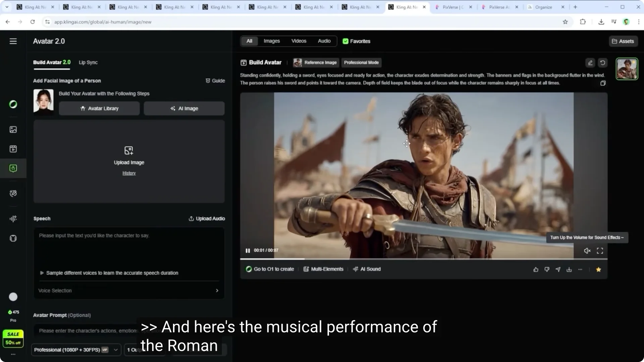The image size is (644, 362).
Task: Play the sample voices preview
Action: (109, 273)
